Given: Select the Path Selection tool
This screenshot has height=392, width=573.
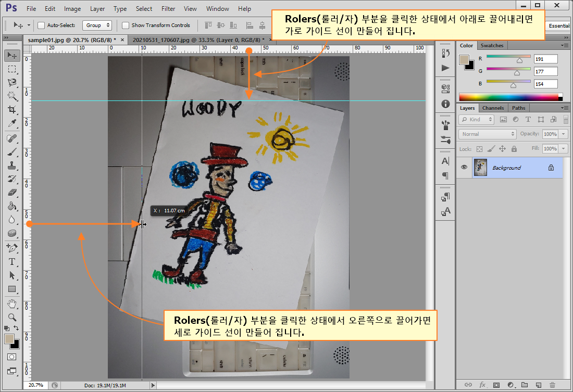Looking at the screenshot, I should pos(12,275).
